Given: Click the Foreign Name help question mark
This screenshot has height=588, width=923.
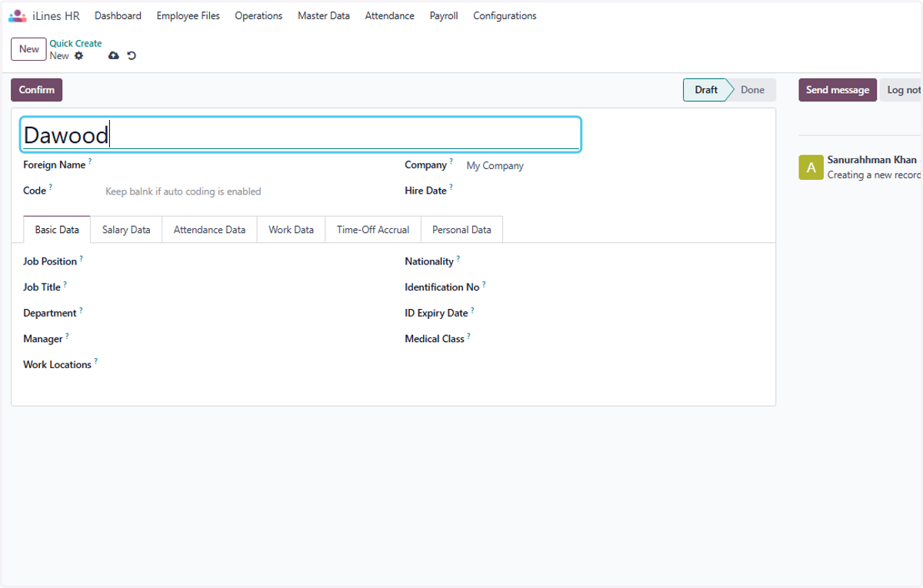Looking at the screenshot, I should tap(90, 161).
